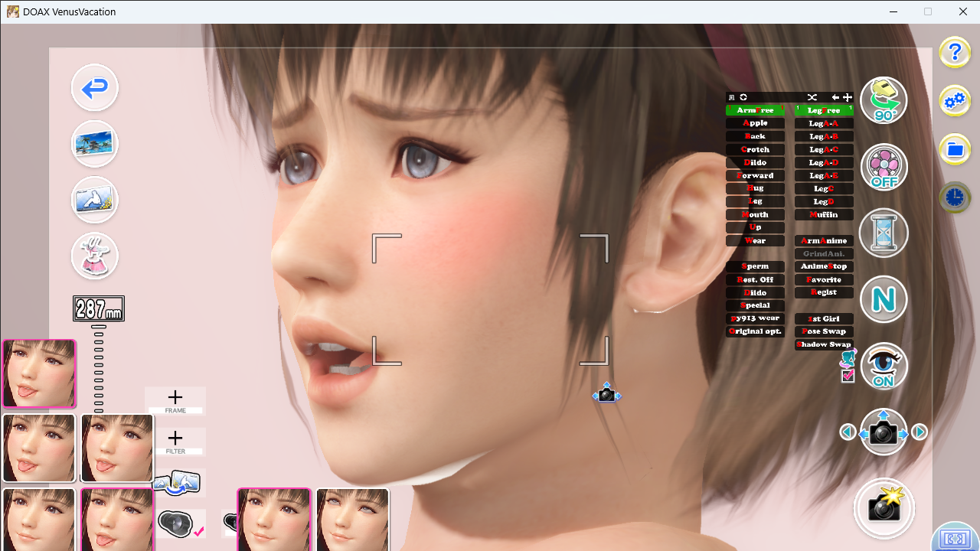Click the AnimeStop button
Image resolution: width=980 pixels, height=551 pixels.
click(824, 266)
